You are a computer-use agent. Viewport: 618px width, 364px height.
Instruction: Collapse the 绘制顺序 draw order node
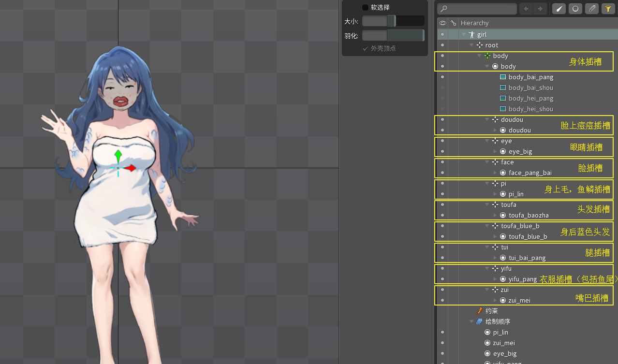point(471,321)
